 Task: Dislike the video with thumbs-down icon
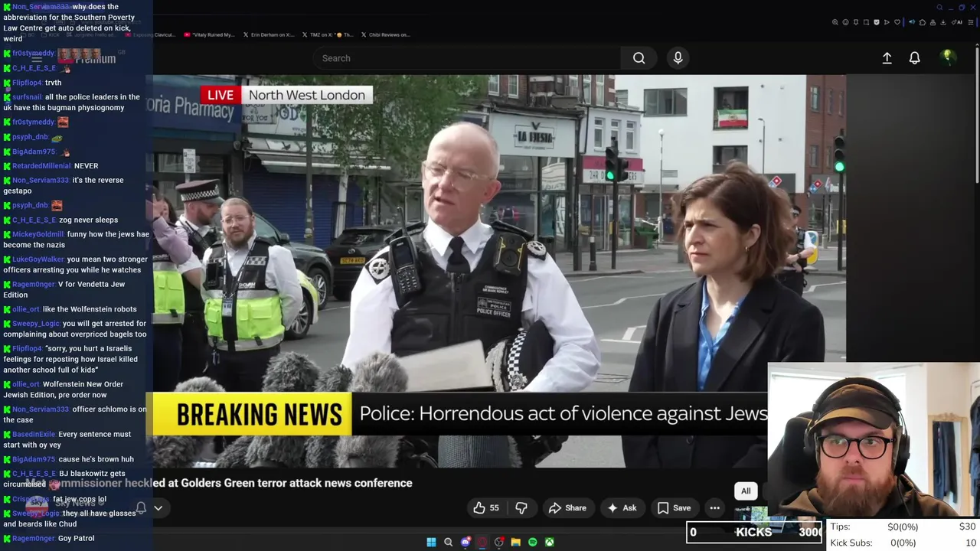[521, 508]
